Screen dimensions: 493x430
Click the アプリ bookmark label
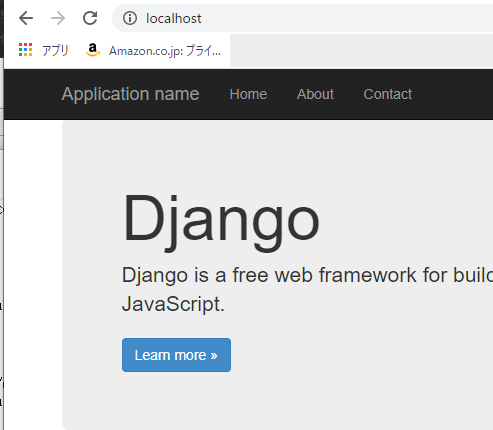55,50
